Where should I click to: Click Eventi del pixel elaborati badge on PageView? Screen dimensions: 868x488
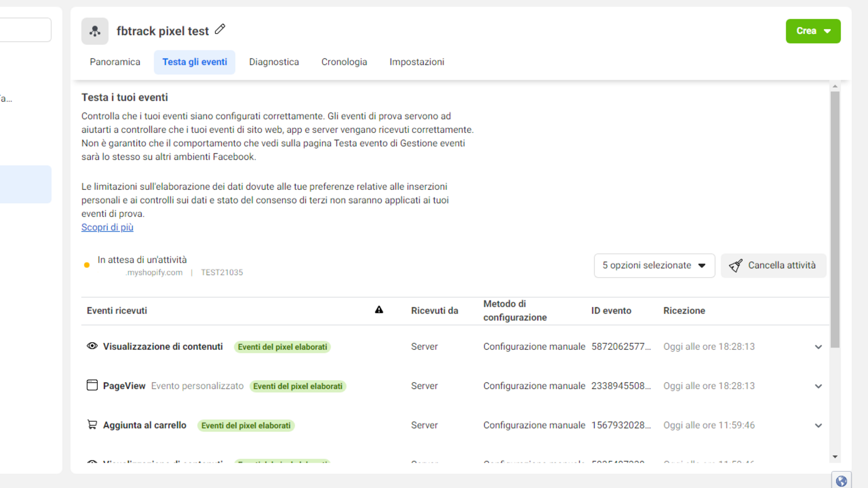click(298, 386)
